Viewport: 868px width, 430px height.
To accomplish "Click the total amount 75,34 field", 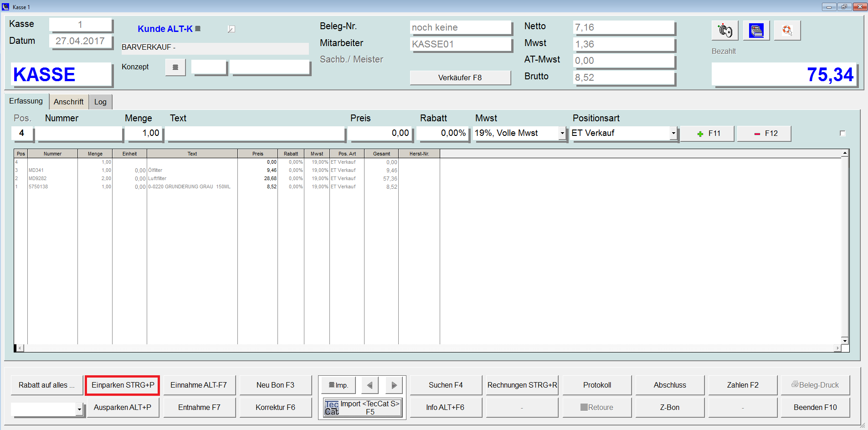I will 784,74.
